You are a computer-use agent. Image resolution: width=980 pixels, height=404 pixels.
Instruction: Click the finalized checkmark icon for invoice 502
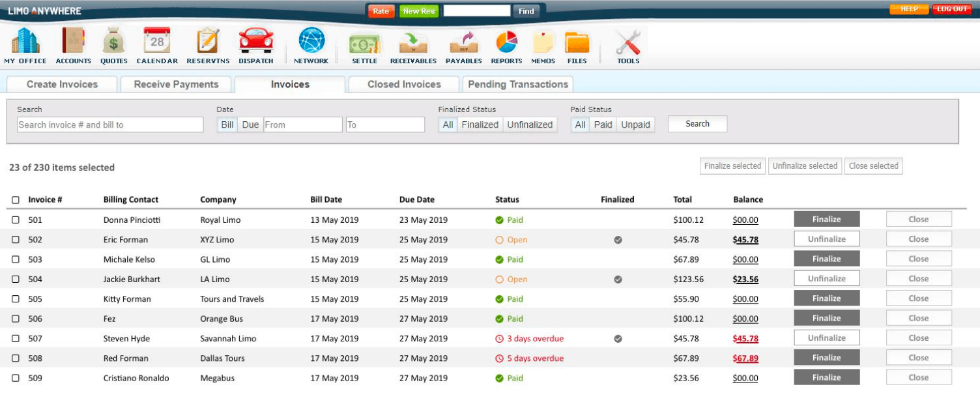[x=618, y=240]
